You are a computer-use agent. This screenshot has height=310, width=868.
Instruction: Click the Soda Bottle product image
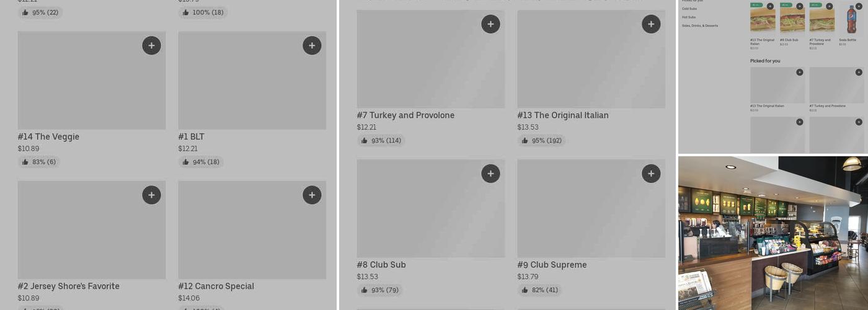point(851,20)
